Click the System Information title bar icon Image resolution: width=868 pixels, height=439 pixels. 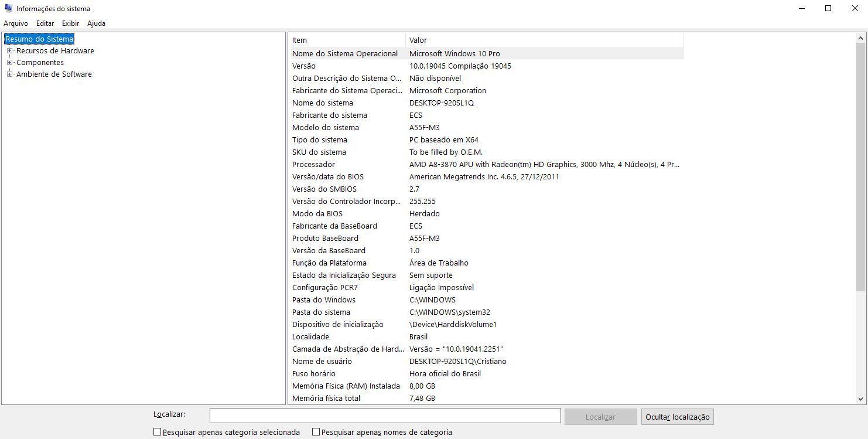8,8
